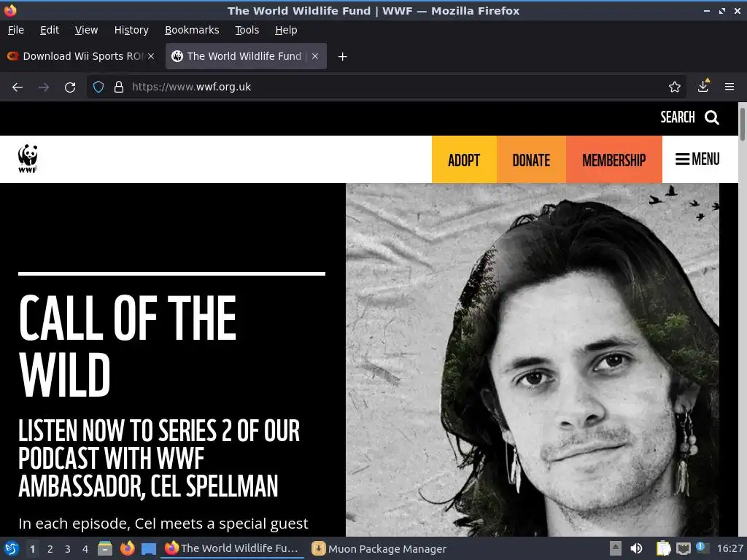Viewport: 747px width, 560px height.
Task: Open the Bookmarks menu
Action: click(192, 30)
